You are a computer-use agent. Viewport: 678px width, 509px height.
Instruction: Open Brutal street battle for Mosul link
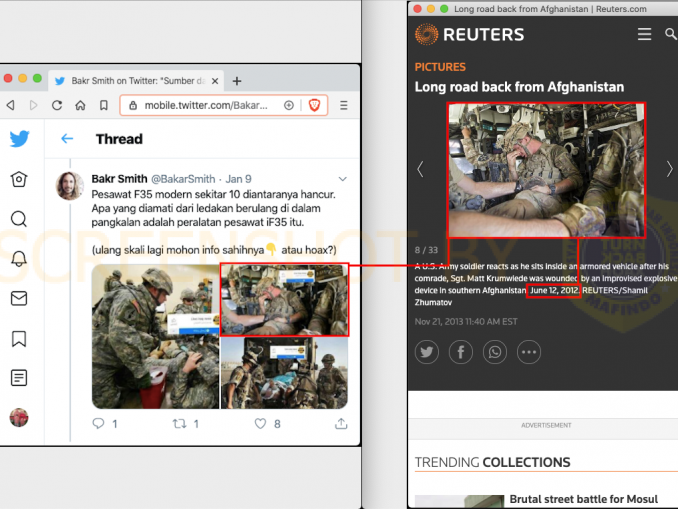point(584,499)
